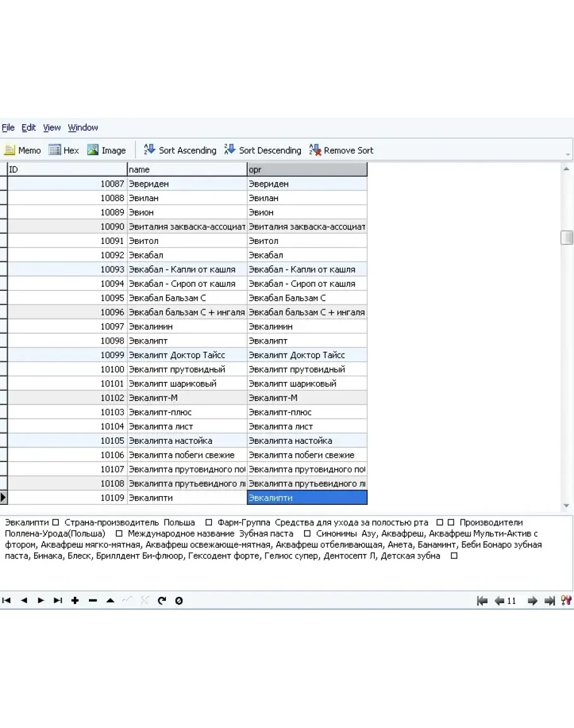Open the View menu
Viewport: 574px width, 728px height.
tap(52, 127)
